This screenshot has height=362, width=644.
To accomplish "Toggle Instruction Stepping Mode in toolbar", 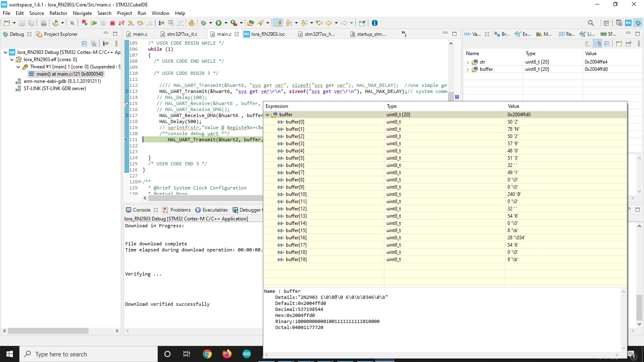I will click(161, 23).
